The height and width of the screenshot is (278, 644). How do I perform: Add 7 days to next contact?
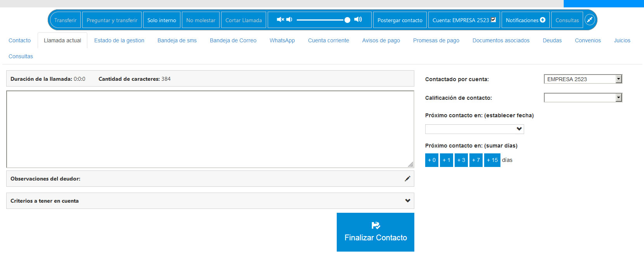(x=476, y=160)
